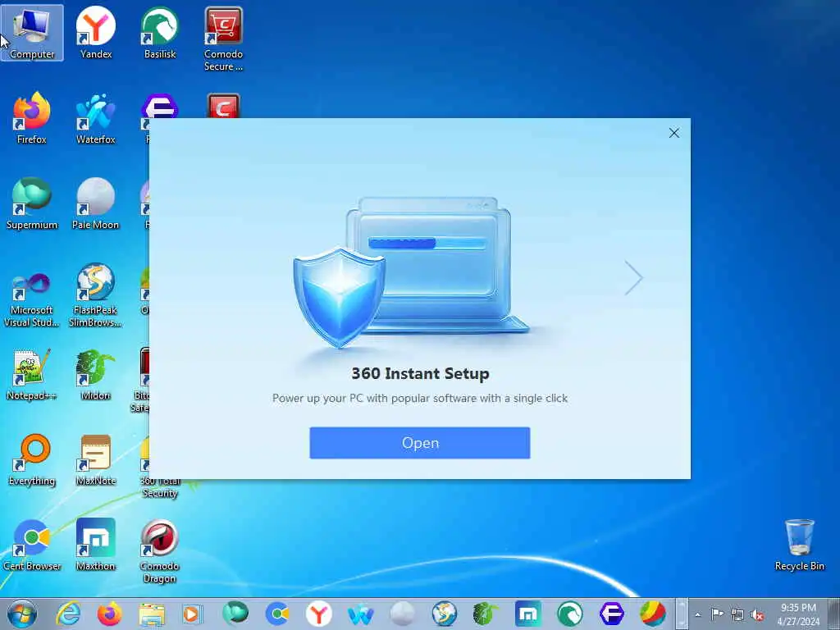The image size is (840, 630).
Task: Close the 360 Instant Setup dialog
Action: [674, 133]
